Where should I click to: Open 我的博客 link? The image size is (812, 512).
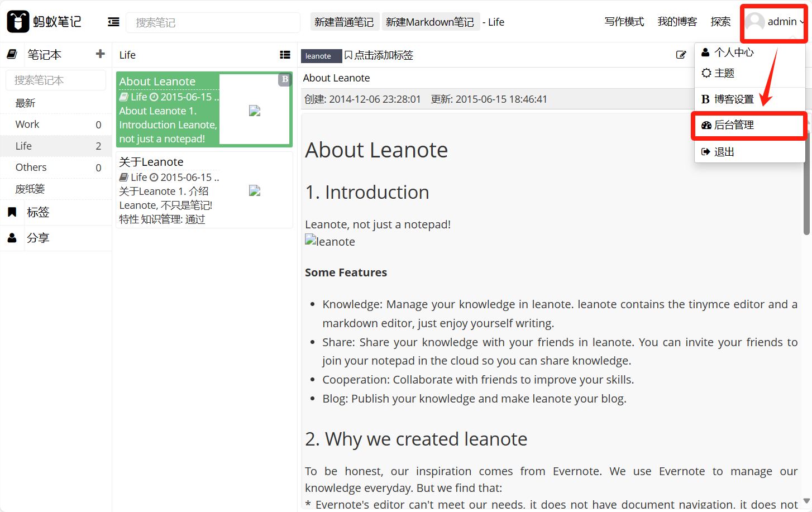click(x=677, y=22)
